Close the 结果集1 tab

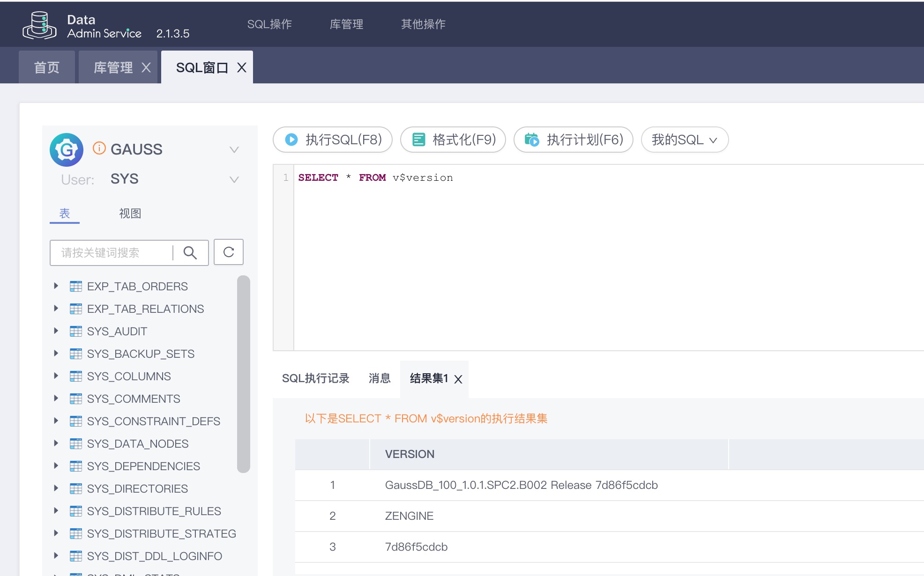458,379
